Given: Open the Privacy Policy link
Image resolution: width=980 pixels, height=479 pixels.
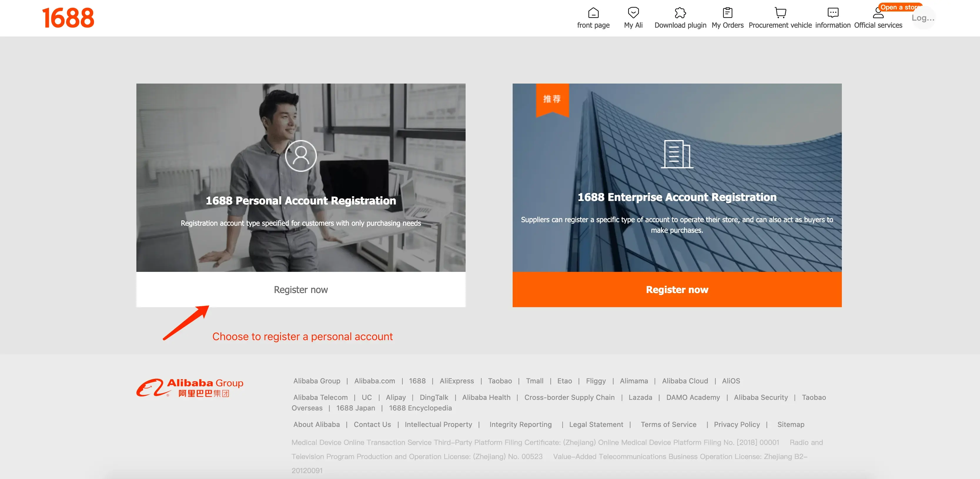Looking at the screenshot, I should [x=737, y=424].
